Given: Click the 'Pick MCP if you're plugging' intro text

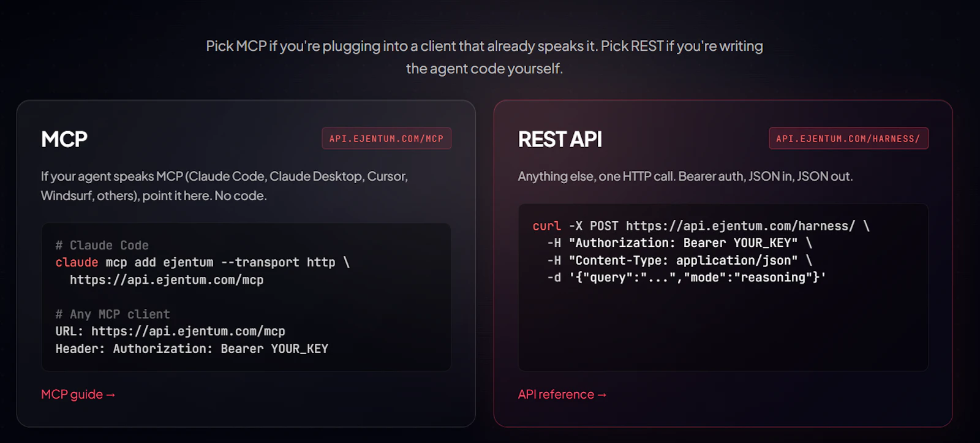Looking at the screenshot, I should coord(484,57).
